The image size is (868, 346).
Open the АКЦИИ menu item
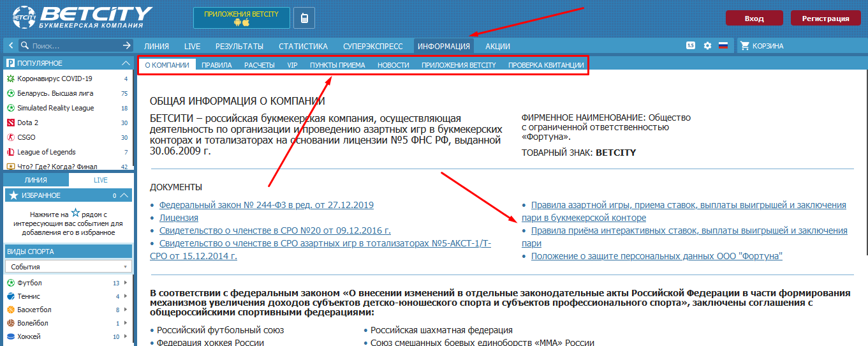click(x=497, y=46)
